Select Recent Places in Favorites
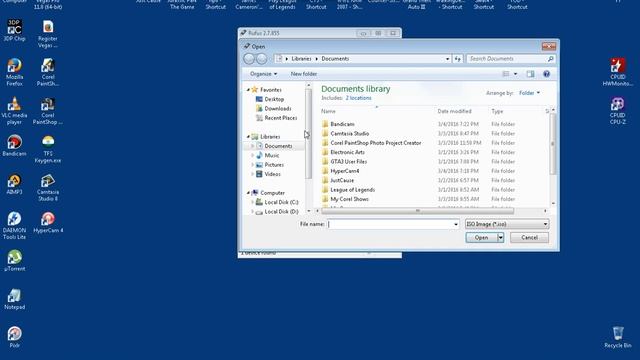This screenshot has height=360, width=640. coord(281,118)
